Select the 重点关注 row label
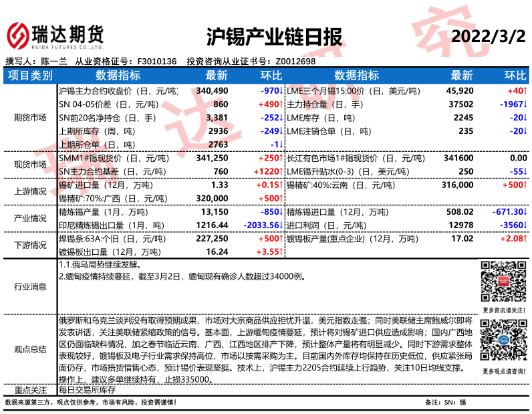The width and height of the screenshot is (532, 414). (x=30, y=389)
